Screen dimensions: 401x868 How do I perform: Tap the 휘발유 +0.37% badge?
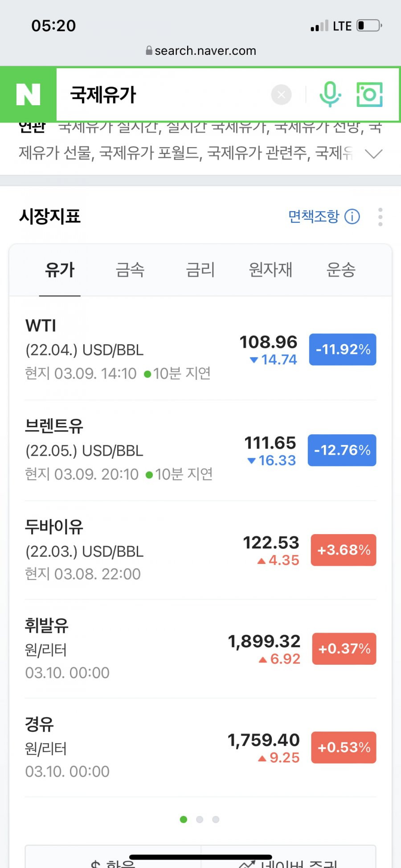click(344, 649)
